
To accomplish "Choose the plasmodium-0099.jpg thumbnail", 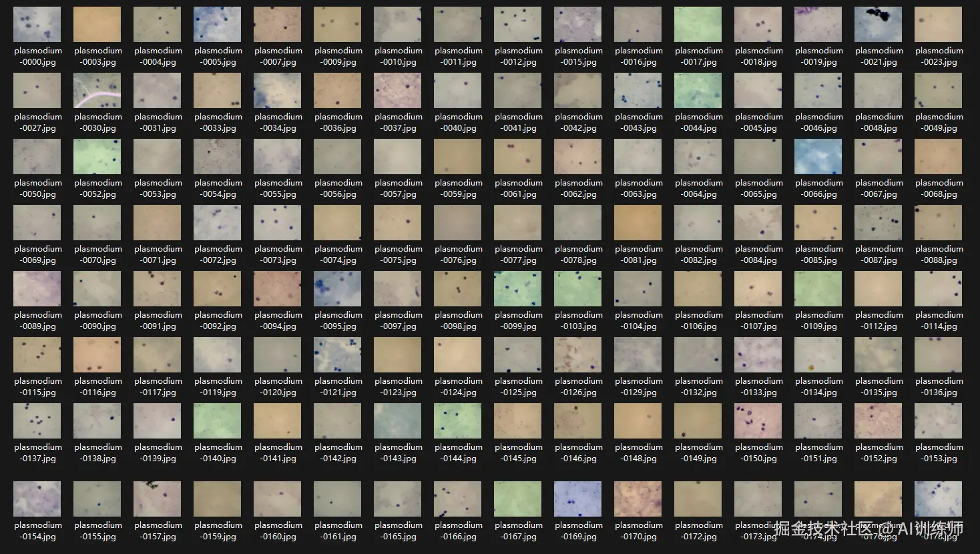I will click(x=518, y=289).
